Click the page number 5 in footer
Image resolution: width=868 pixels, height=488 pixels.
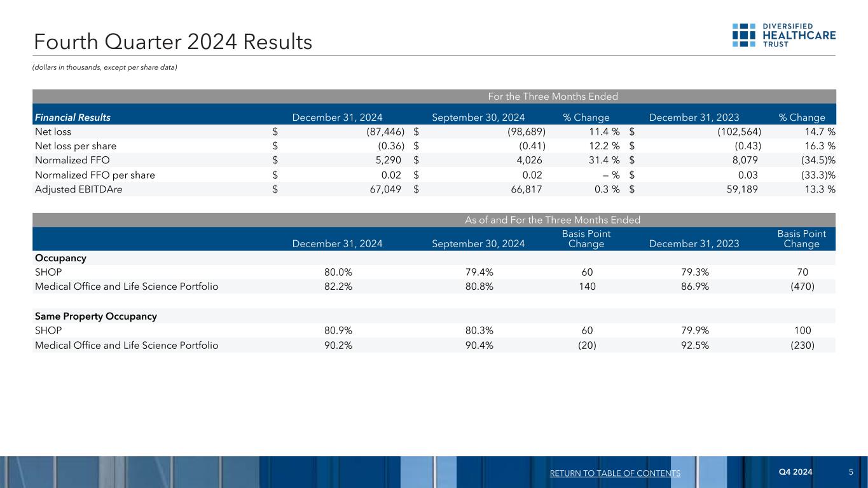pyautogui.click(x=851, y=471)
